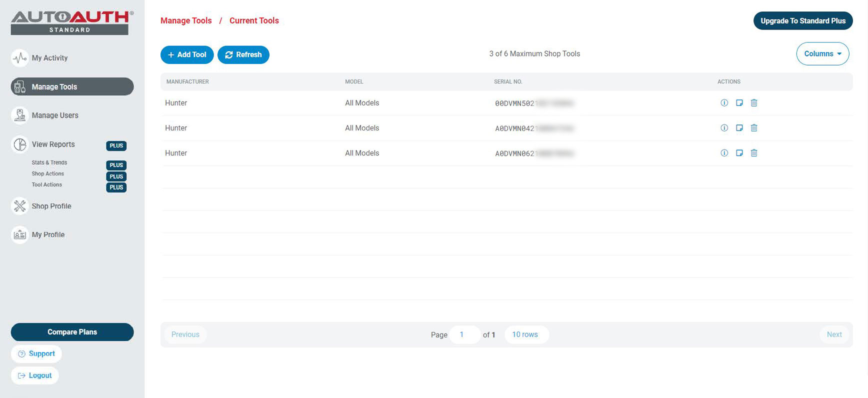Click the PLUS badge beside Shop Actions
Image resolution: width=868 pixels, height=398 pixels.
coord(116,176)
